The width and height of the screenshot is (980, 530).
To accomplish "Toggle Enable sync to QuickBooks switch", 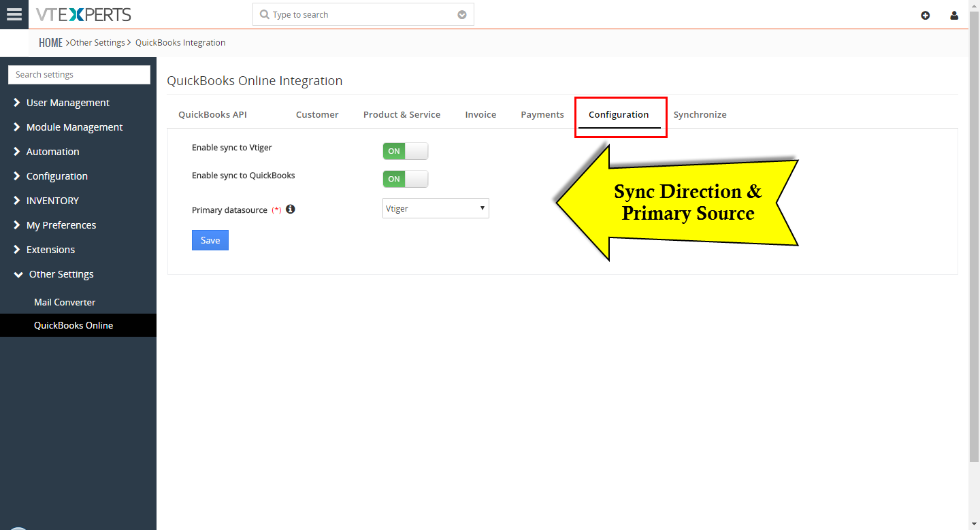I will tap(406, 179).
